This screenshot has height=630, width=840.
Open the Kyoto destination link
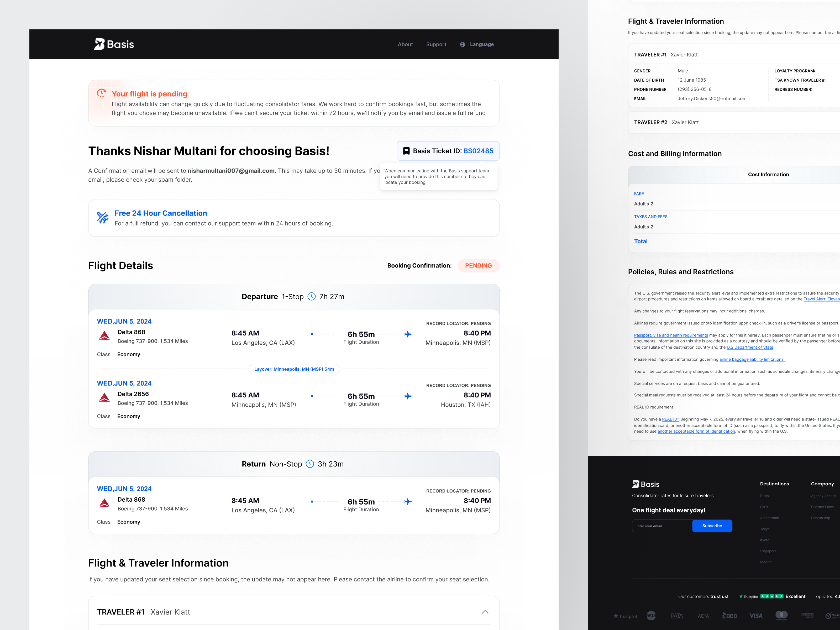764,540
